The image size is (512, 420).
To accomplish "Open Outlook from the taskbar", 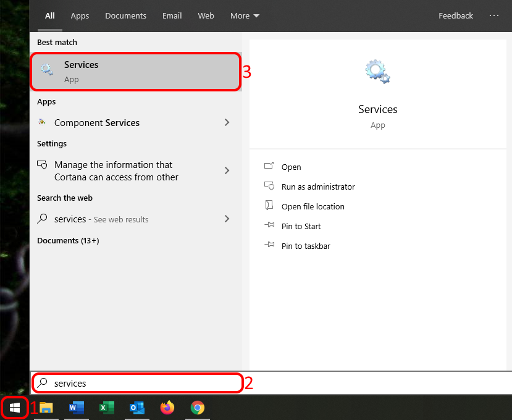I will click(137, 408).
